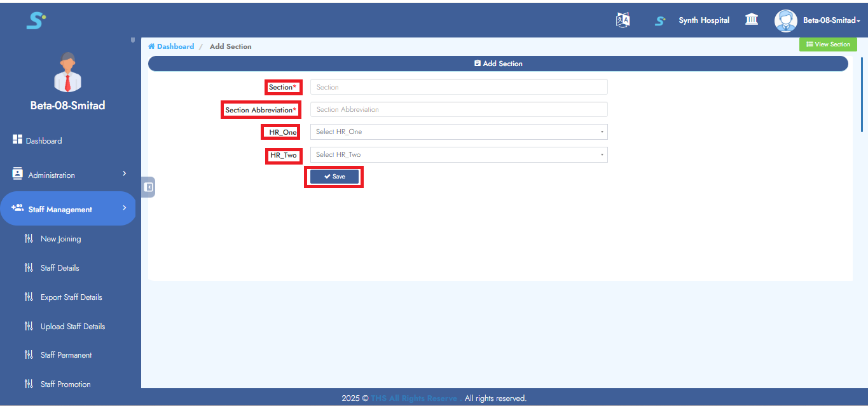Open Export Staff Details menu item

(71, 297)
